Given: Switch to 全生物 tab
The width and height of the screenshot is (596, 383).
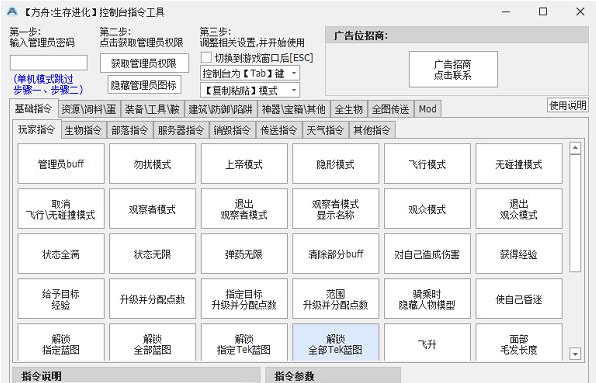Looking at the screenshot, I should coord(349,109).
